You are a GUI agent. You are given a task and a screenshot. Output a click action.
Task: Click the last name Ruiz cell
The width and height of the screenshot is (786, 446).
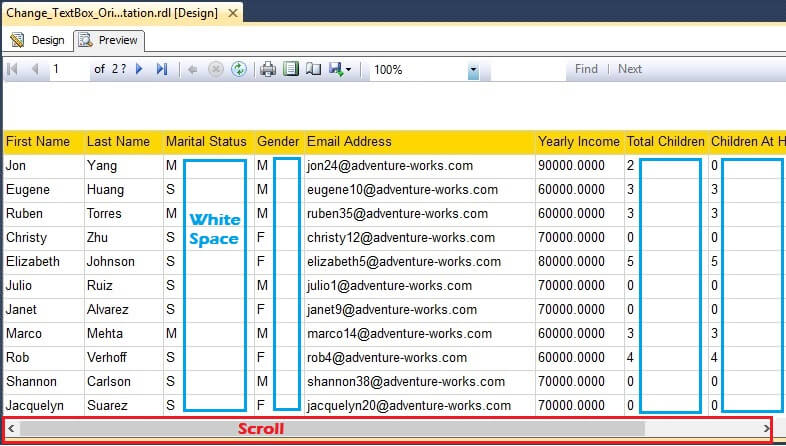[x=123, y=286]
